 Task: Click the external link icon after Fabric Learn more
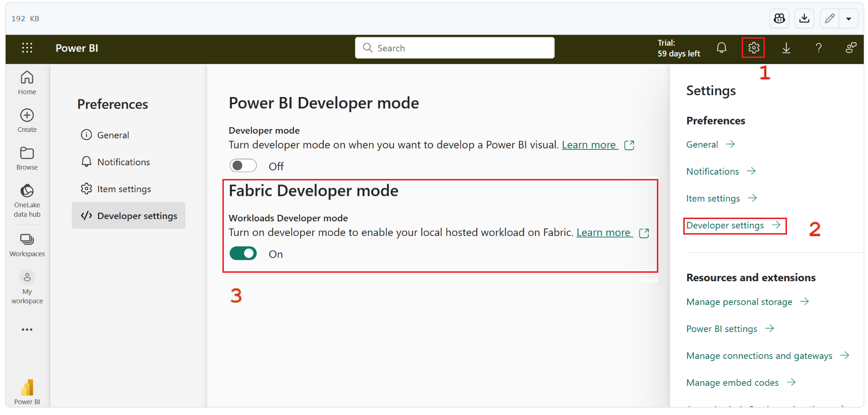[644, 233]
